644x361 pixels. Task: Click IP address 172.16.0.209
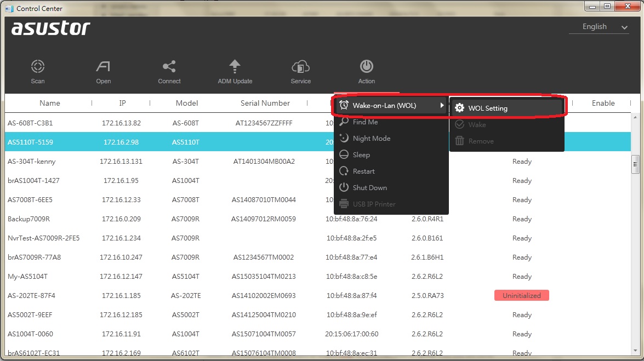click(121, 219)
